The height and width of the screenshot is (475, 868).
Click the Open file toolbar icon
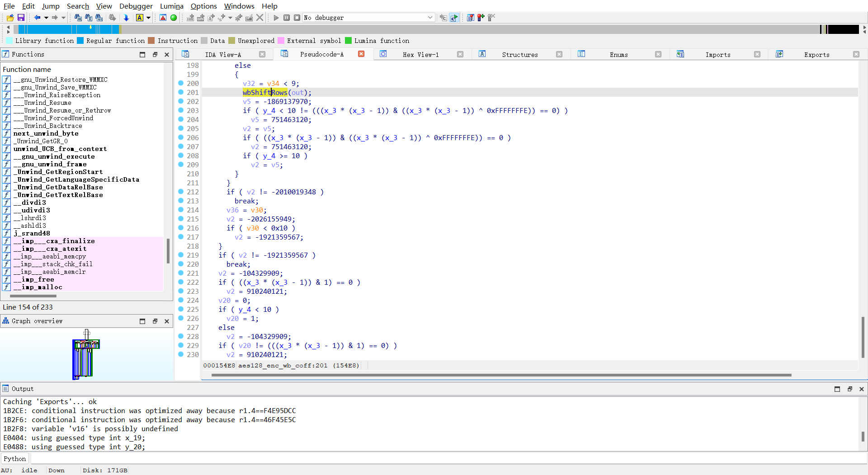(x=10, y=18)
